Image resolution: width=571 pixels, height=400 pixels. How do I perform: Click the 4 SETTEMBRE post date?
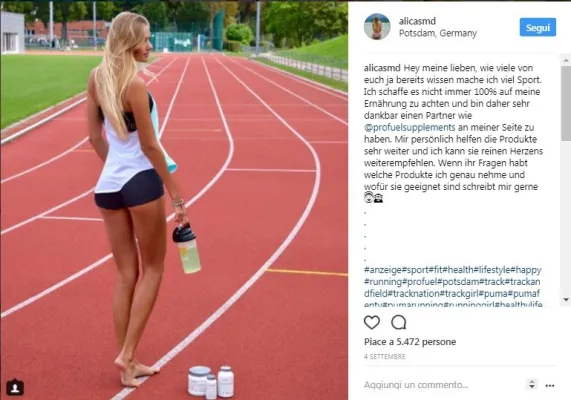(385, 357)
